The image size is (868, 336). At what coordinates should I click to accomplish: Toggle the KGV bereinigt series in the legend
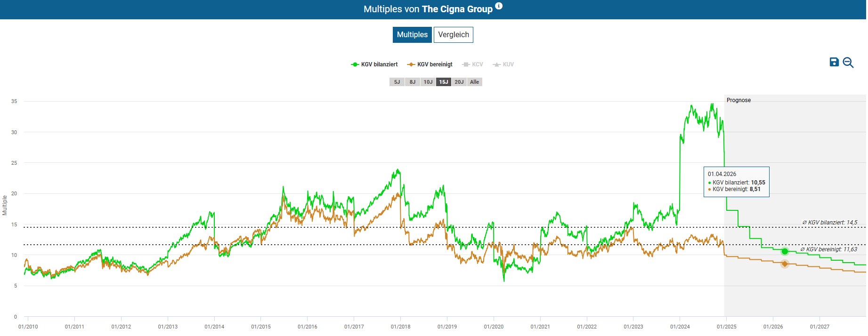(430, 64)
